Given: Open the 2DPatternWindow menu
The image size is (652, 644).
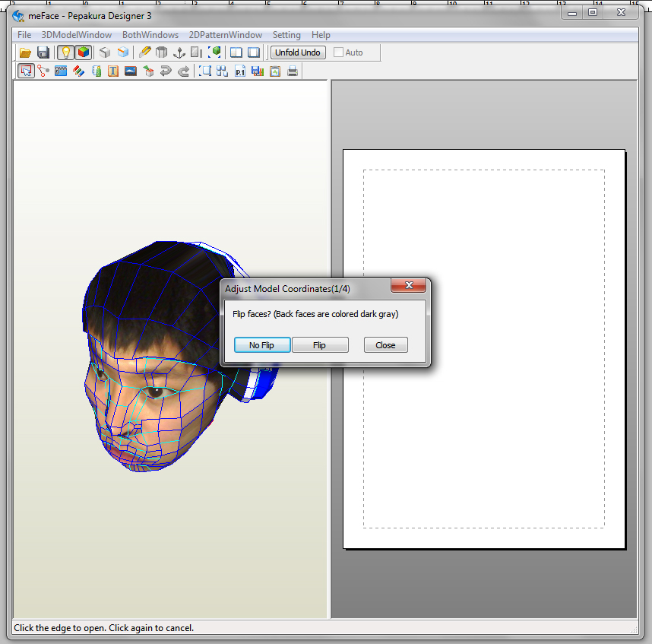Looking at the screenshot, I should 226,35.
